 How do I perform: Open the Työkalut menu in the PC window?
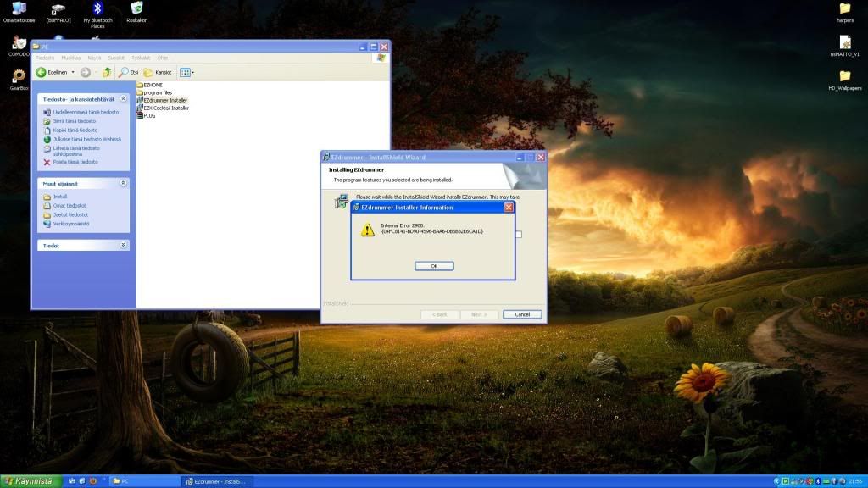[x=141, y=58]
